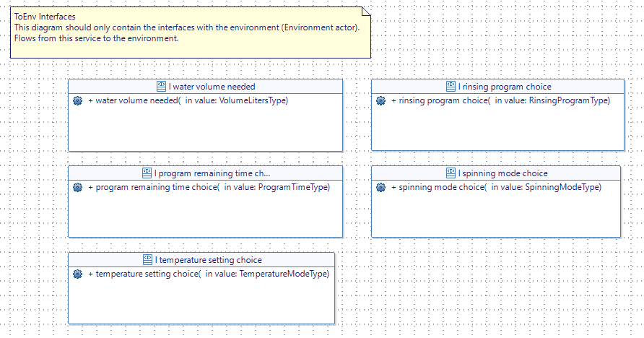
Task: Click the interface icon beside I program remaining time
Action: pos(147,173)
